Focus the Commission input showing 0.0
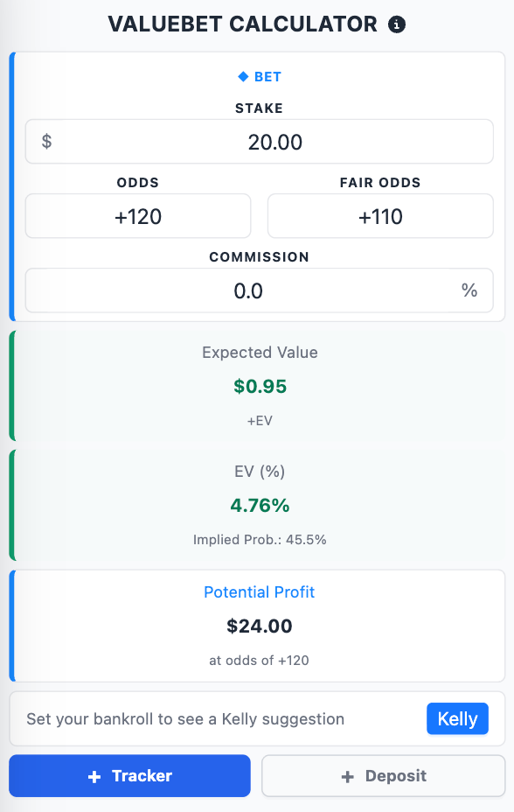Image resolution: width=514 pixels, height=812 pixels. tap(259, 290)
